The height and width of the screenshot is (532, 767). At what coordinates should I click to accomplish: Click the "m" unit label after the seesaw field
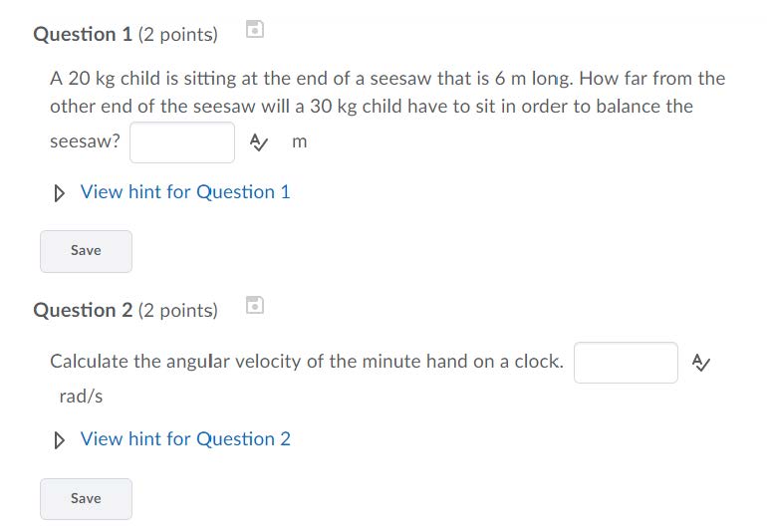tap(300, 142)
